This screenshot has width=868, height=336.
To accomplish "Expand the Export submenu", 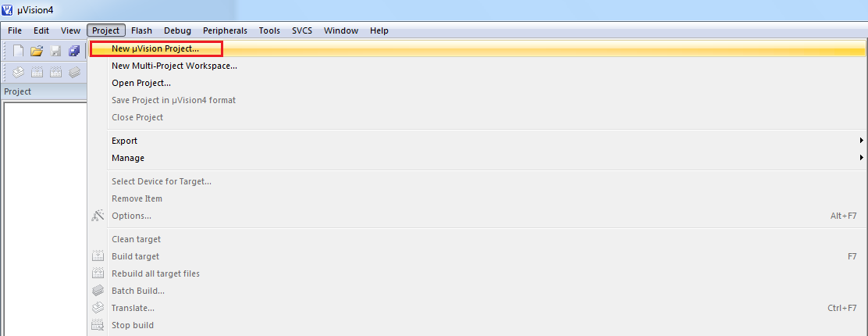I will (x=478, y=141).
